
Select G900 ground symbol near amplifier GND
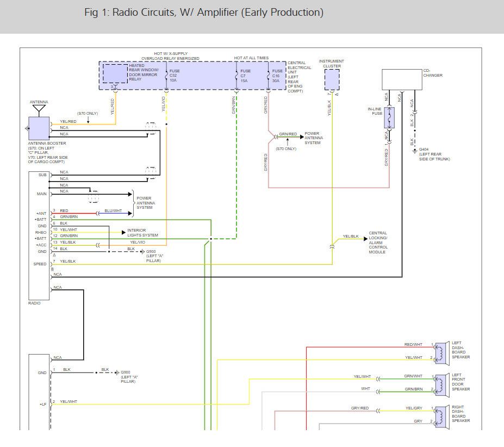click(x=117, y=372)
